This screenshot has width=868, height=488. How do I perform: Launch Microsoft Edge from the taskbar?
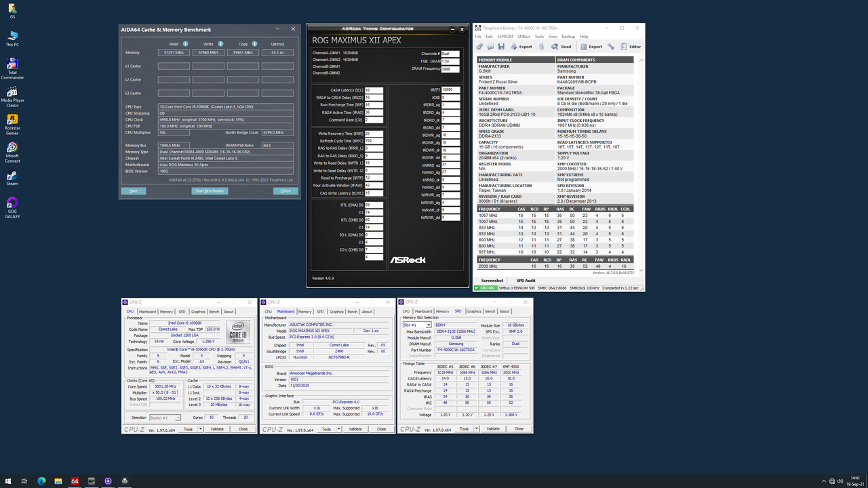[x=41, y=481]
